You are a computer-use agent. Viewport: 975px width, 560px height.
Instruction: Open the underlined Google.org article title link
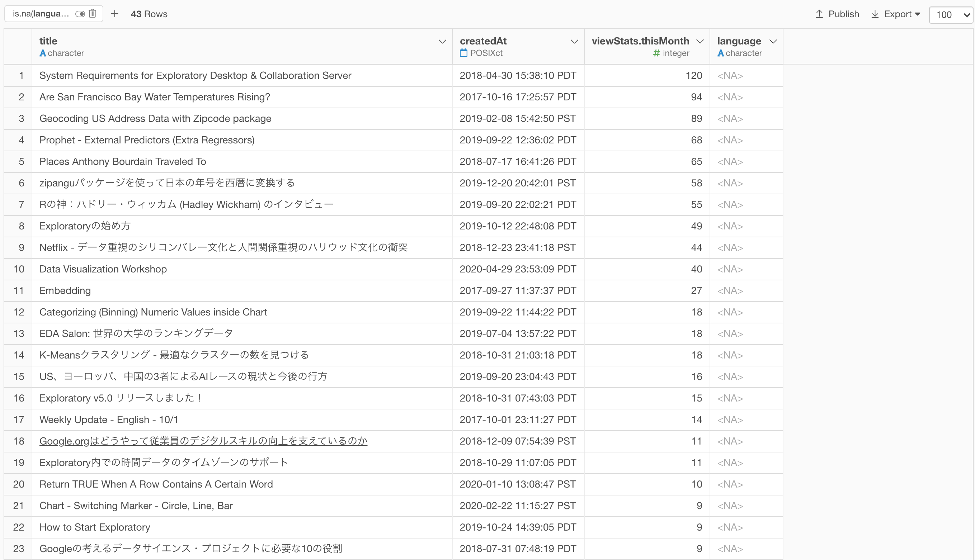pyautogui.click(x=203, y=441)
